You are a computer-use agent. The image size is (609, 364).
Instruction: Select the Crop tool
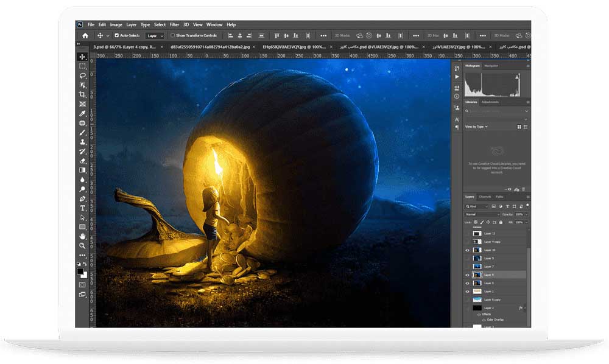click(x=82, y=95)
